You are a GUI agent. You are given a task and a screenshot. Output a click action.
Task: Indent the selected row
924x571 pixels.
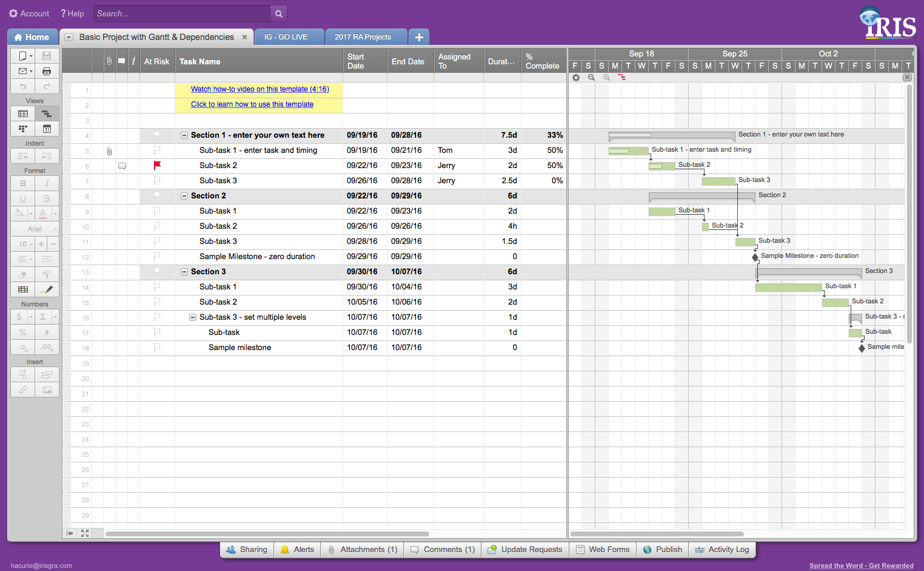click(47, 156)
